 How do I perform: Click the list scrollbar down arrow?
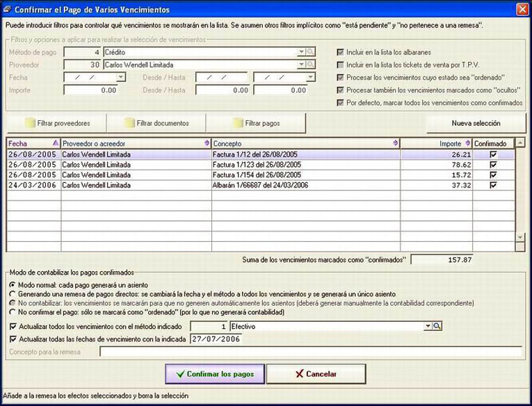click(x=520, y=238)
